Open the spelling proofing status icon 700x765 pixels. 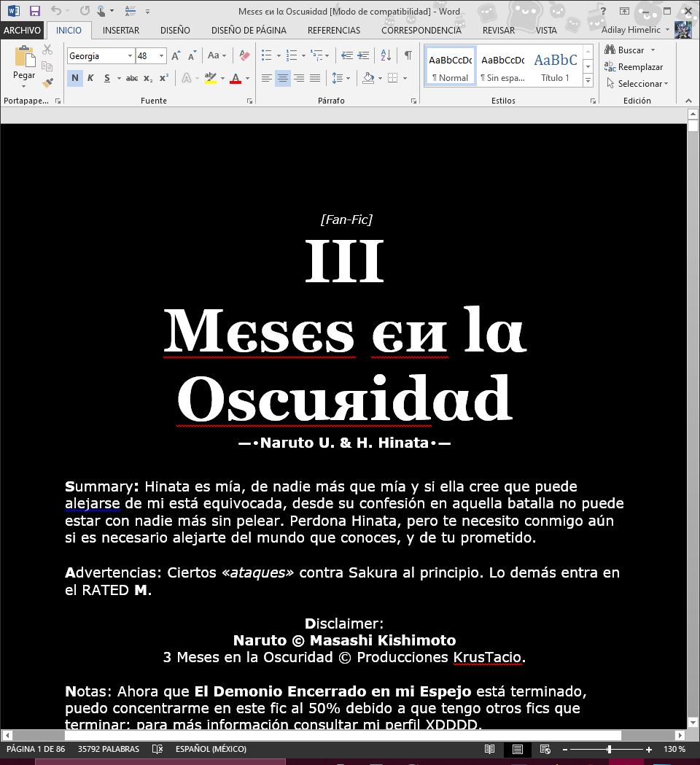[x=157, y=749]
